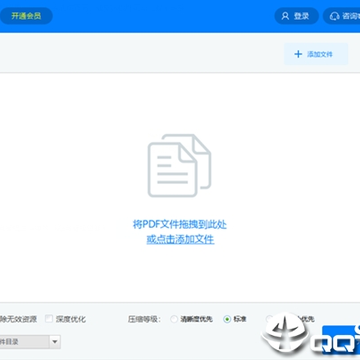The height and width of the screenshot is (360, 360).
Task: Click the 添加文件 button
Action: pos(316,54)
